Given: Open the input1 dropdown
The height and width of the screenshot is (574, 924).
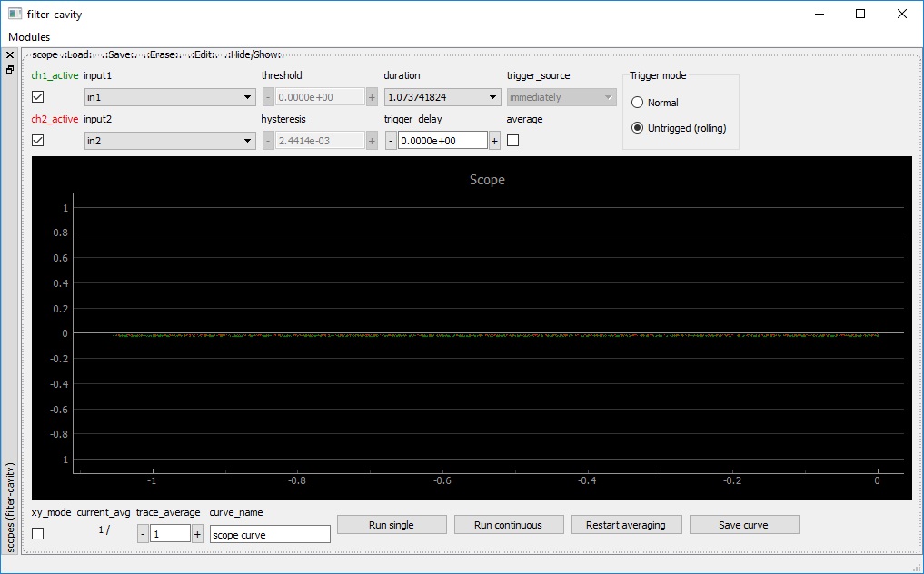Looking at the screenshot, I should pyautogui.click(x=169, y=97).
